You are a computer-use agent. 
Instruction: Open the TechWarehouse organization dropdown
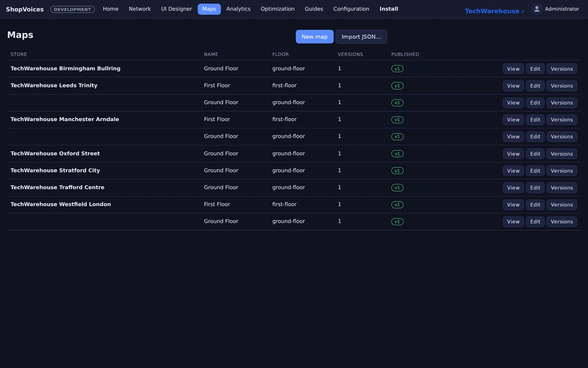tap(494, 11)
